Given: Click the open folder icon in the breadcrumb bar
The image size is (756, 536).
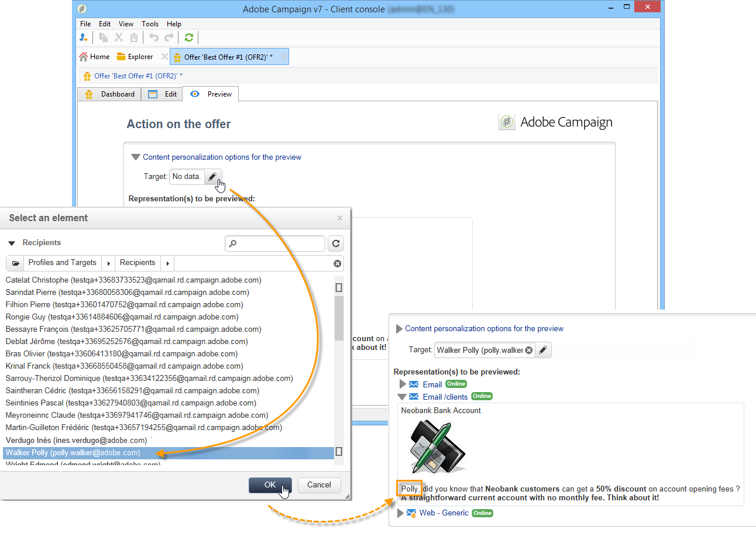Looking at the screenshot, I should 16,263.
